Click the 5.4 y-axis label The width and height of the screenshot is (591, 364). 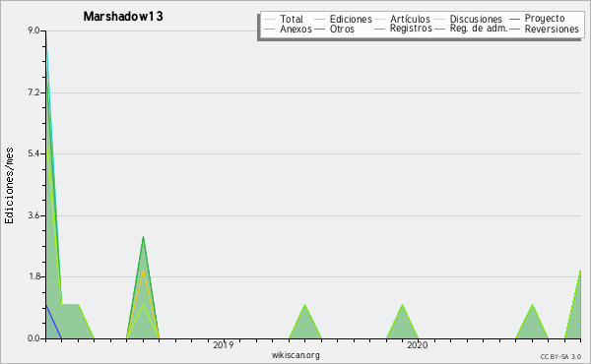click(x=33, y=153)
